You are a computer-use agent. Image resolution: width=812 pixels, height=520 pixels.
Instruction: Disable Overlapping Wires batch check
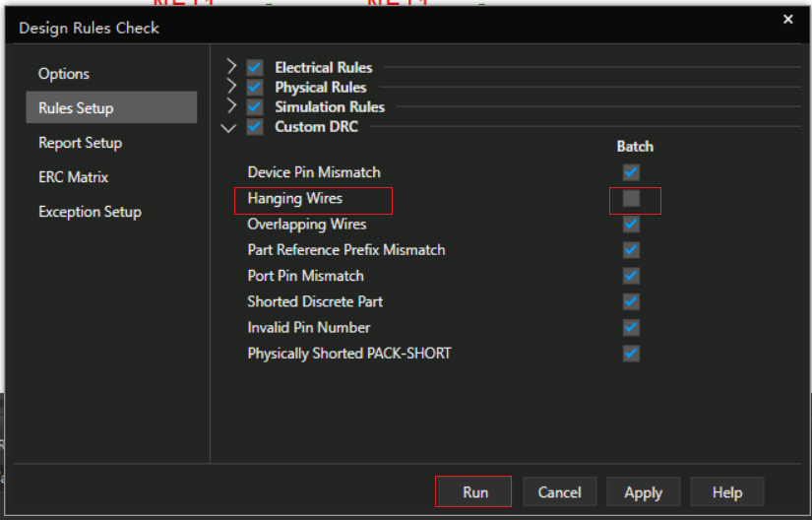(631, 224)
